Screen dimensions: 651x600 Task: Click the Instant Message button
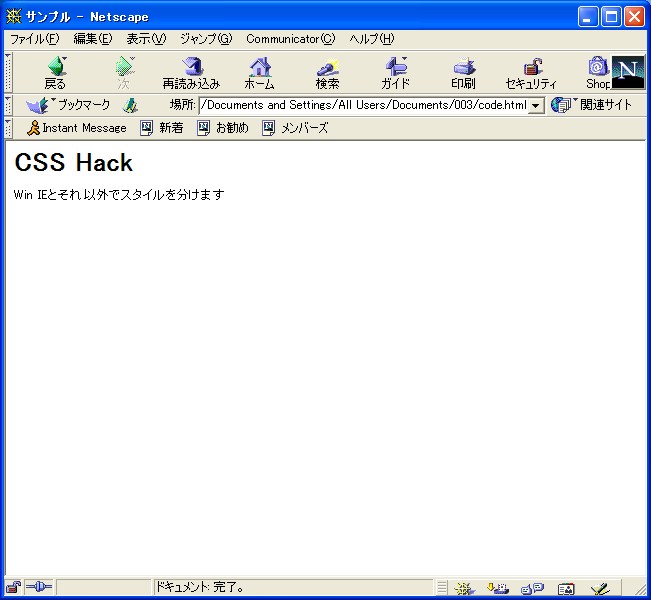point(76,128)
